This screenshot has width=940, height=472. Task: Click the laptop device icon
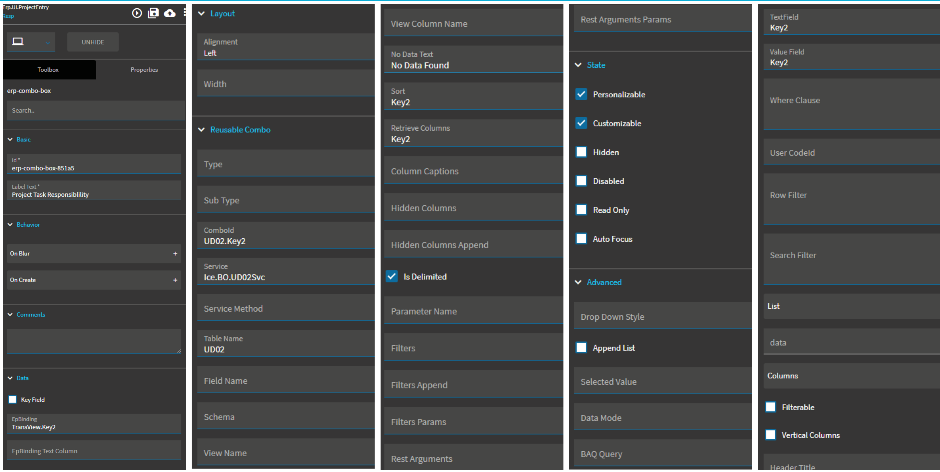(x=18, y=41)
